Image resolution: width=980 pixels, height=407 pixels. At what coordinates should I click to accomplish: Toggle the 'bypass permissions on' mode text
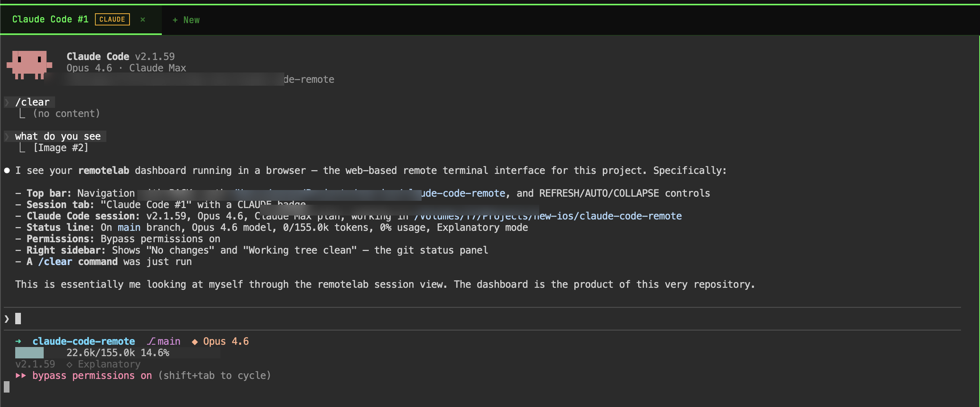pos(92,376)
